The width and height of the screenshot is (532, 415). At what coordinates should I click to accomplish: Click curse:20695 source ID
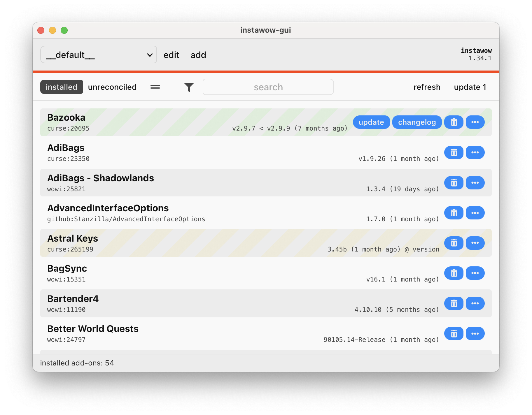point(68,129)
